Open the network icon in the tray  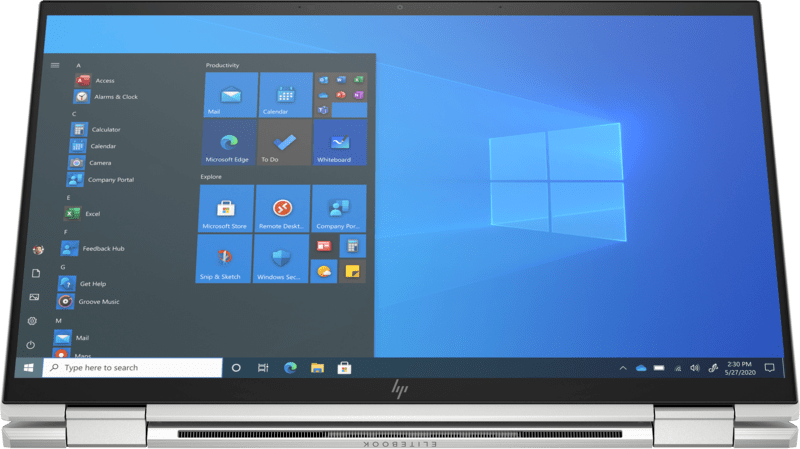tap(678, 368)
